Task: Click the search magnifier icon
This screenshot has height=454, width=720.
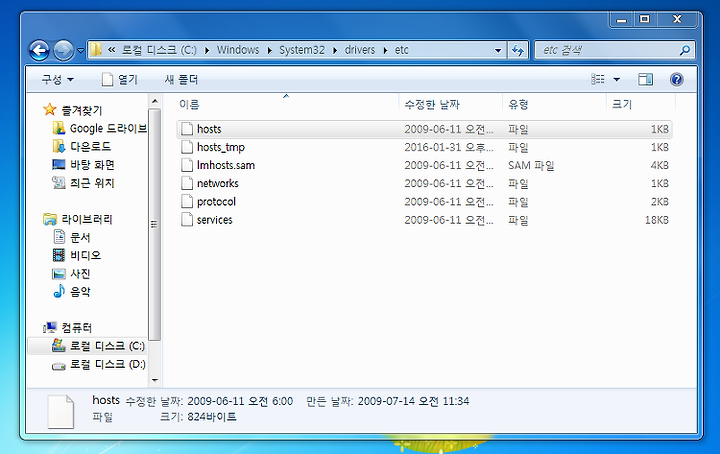Action: coord(685,50)
